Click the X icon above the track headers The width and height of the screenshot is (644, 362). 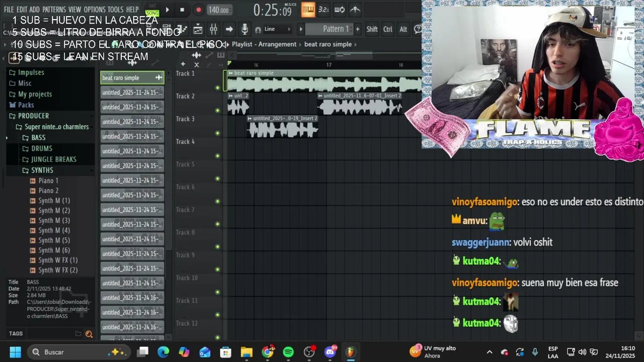[196, 64]
